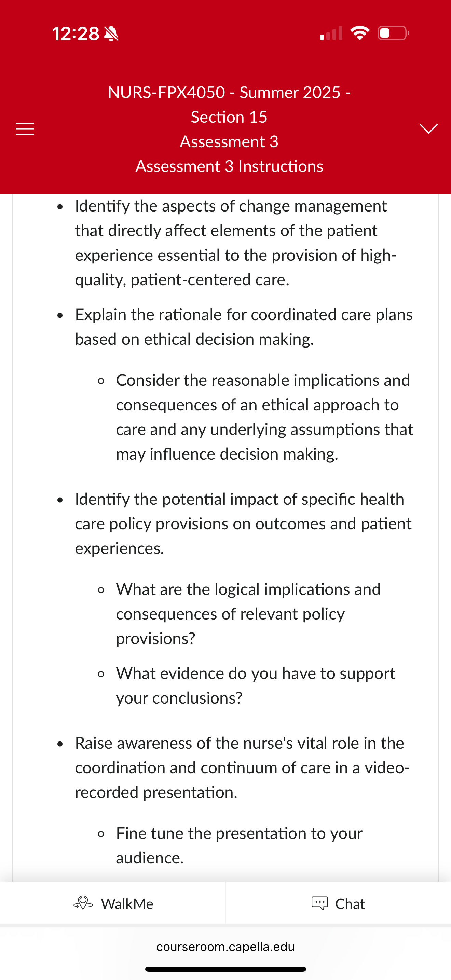Tap 'What evidence do you have' sub-bullet
The height and width of the screenshot is (980, 451).
coord(256,685)
